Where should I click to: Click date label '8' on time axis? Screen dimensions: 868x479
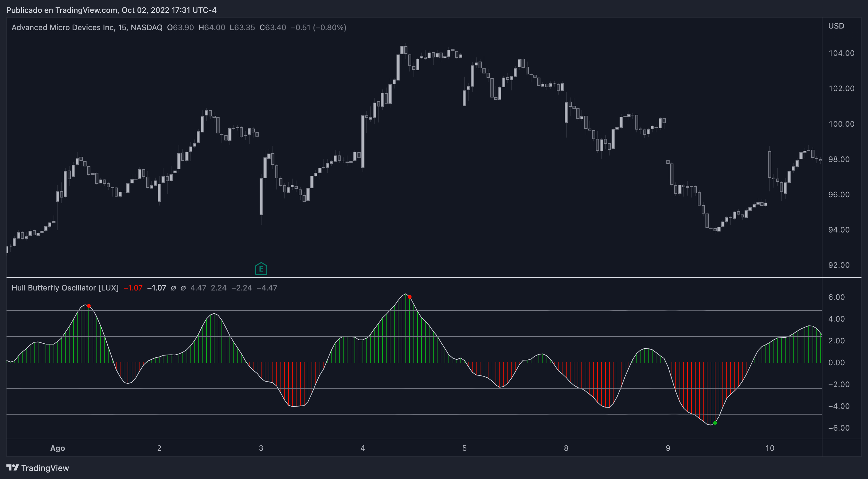point(566,448)
